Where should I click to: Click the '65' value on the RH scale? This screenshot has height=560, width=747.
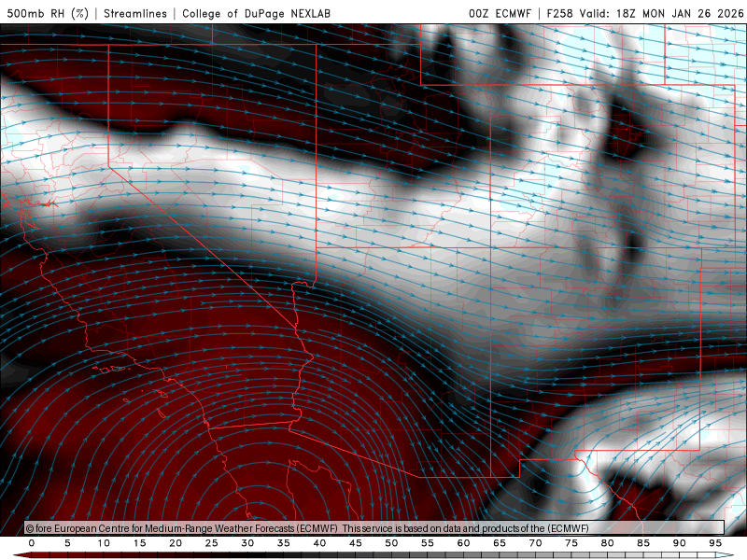coord(500,543)
